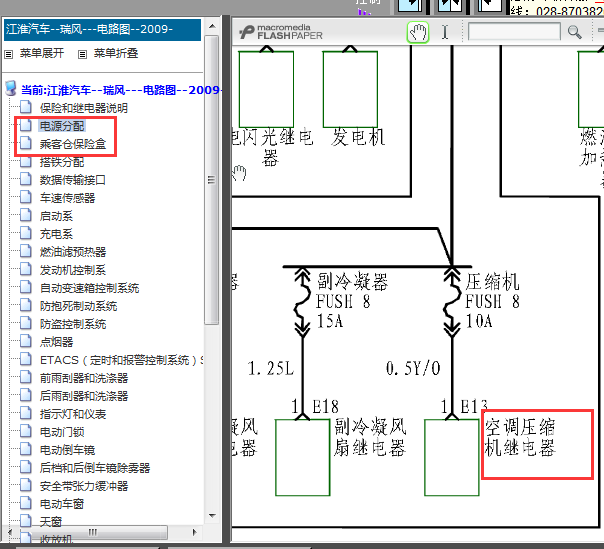Select the hand pan tool in FlashPaper toolbar
Screen dimensions: 604x549
point(418,32)
